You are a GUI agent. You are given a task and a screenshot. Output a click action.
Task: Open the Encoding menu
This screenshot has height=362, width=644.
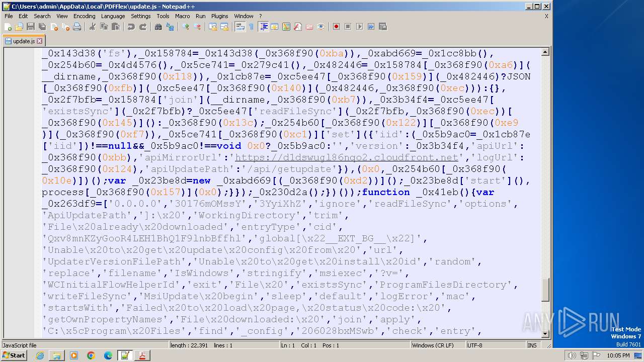tap(84, 16)
